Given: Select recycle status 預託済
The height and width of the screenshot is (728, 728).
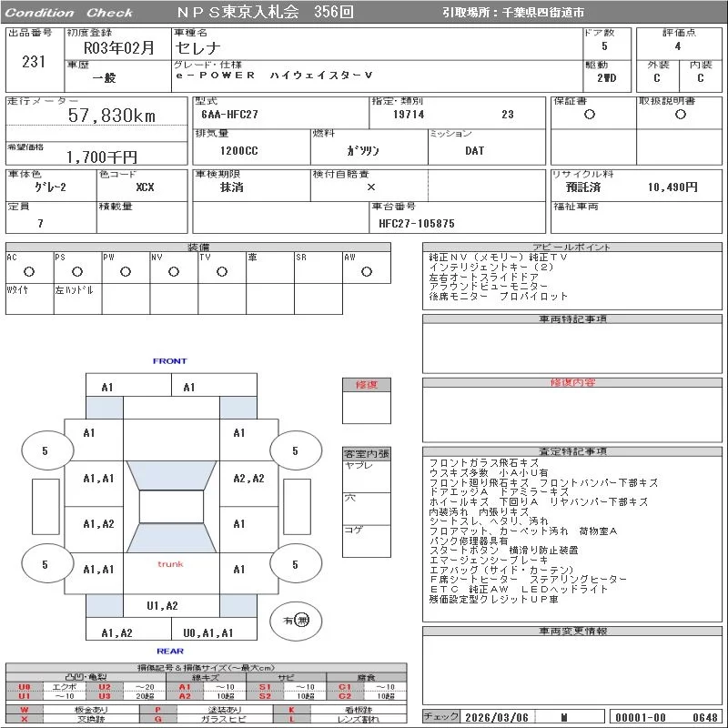Looking at the screenshot, I should (x=583, y=187).
